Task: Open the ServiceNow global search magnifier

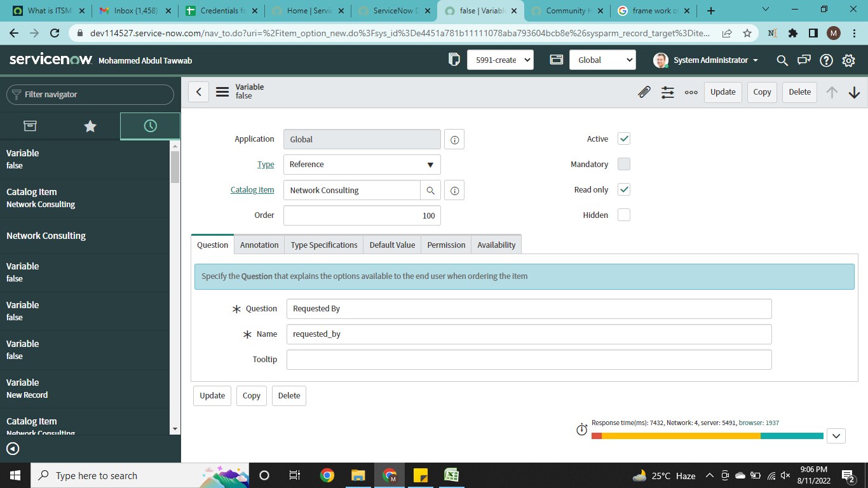Action: 782,60
